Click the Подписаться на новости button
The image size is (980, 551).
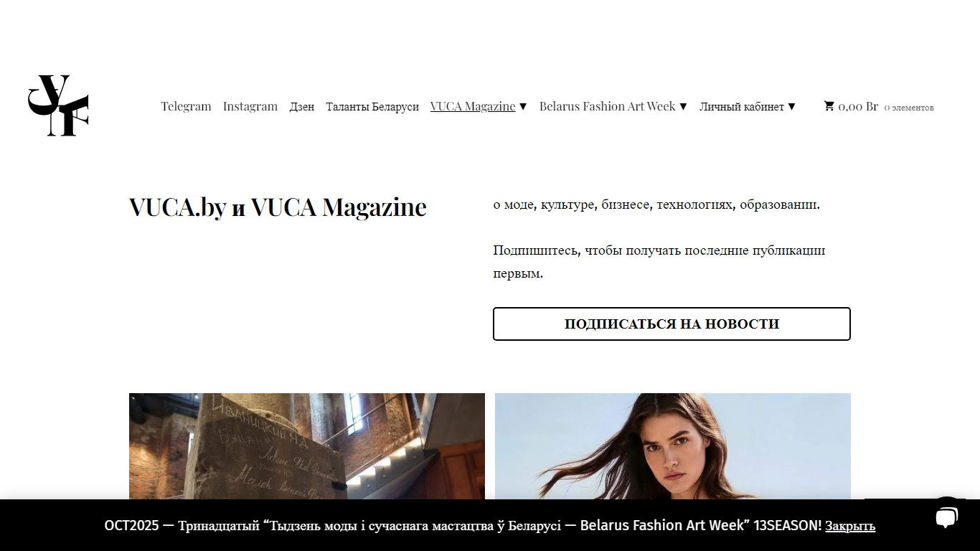(x=672, y=324)
